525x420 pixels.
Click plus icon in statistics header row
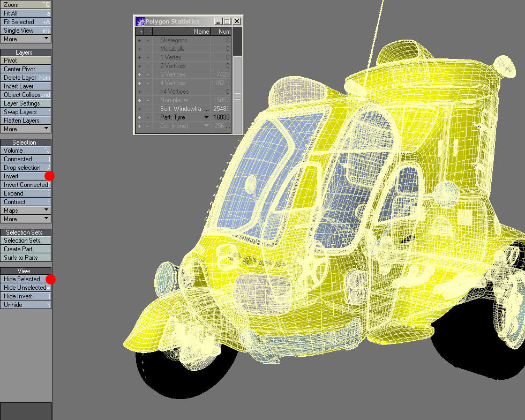click(x=140, y=31)
